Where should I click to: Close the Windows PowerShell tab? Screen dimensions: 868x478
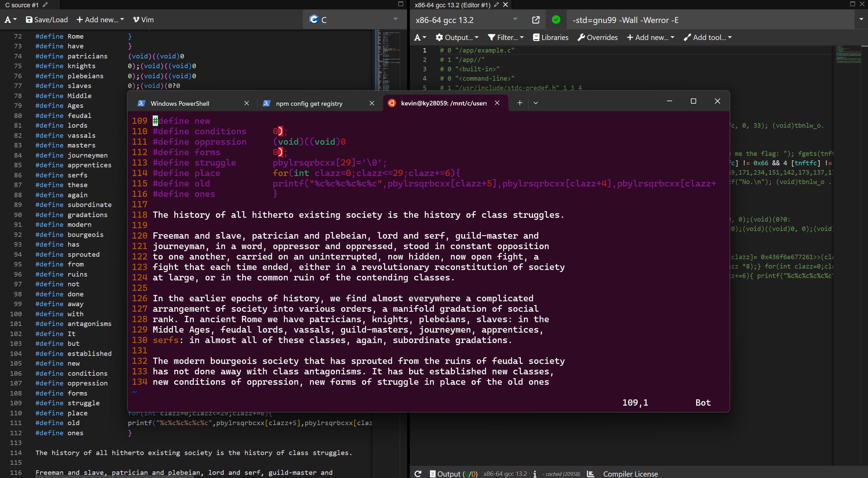click(246, 103)
